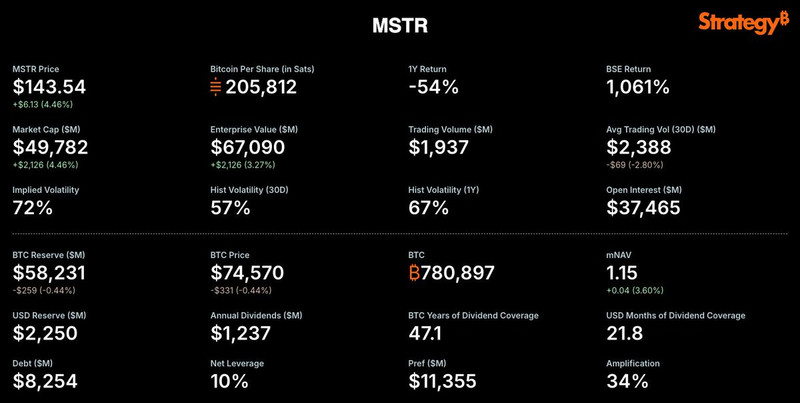Click the MSTR title heading

tap(400, 21)
